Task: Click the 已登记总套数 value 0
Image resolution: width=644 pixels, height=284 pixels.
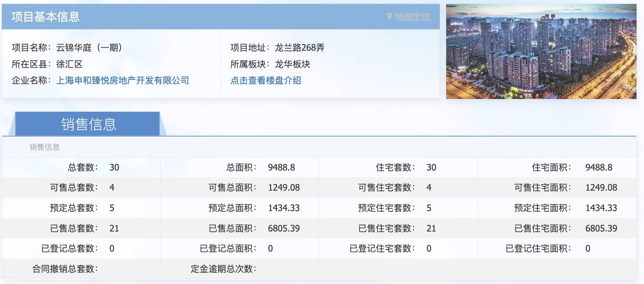Action: pyautogui.click(x=112, y=248)
